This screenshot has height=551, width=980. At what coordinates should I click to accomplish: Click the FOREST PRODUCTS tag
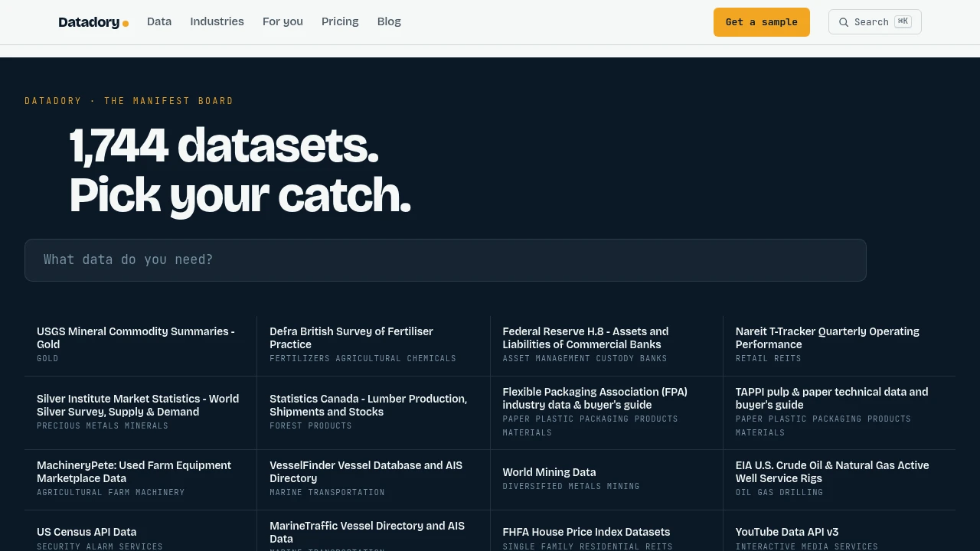click(311, 425)
